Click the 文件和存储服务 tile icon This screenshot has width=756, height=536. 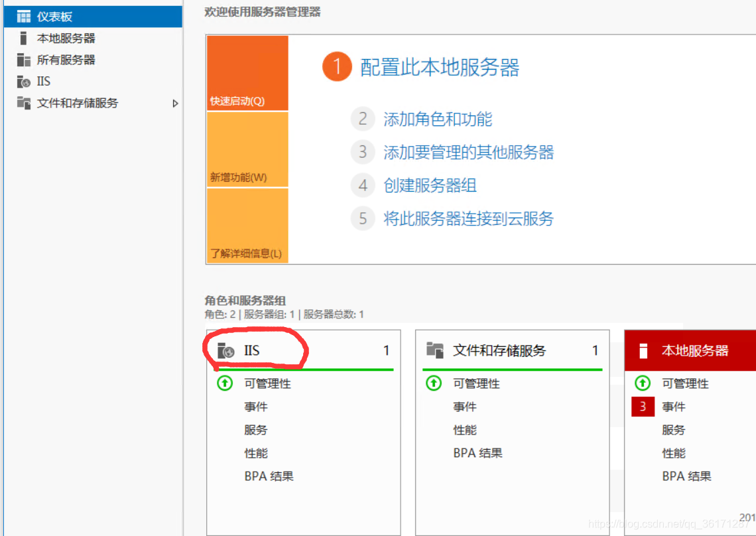[435, 350]
